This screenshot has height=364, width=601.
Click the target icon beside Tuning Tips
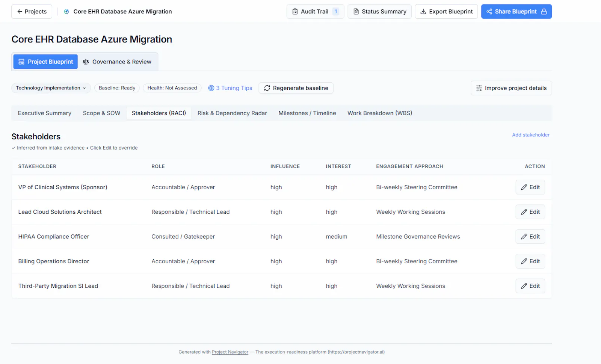(x=211, y=88)
